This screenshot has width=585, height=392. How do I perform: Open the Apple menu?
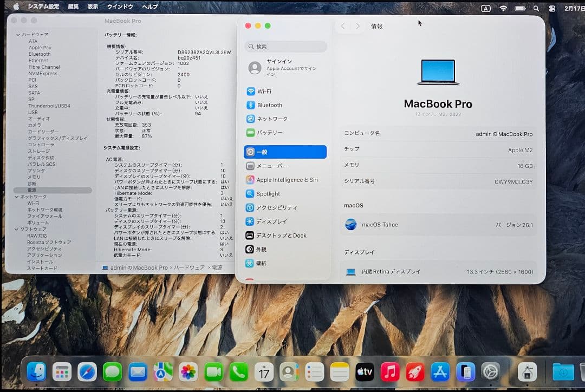coord(16,6)
